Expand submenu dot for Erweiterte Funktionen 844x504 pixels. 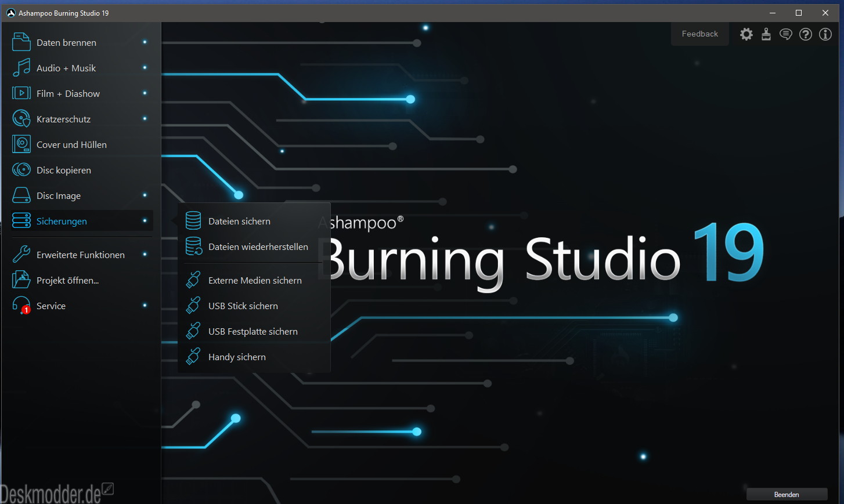145,254
